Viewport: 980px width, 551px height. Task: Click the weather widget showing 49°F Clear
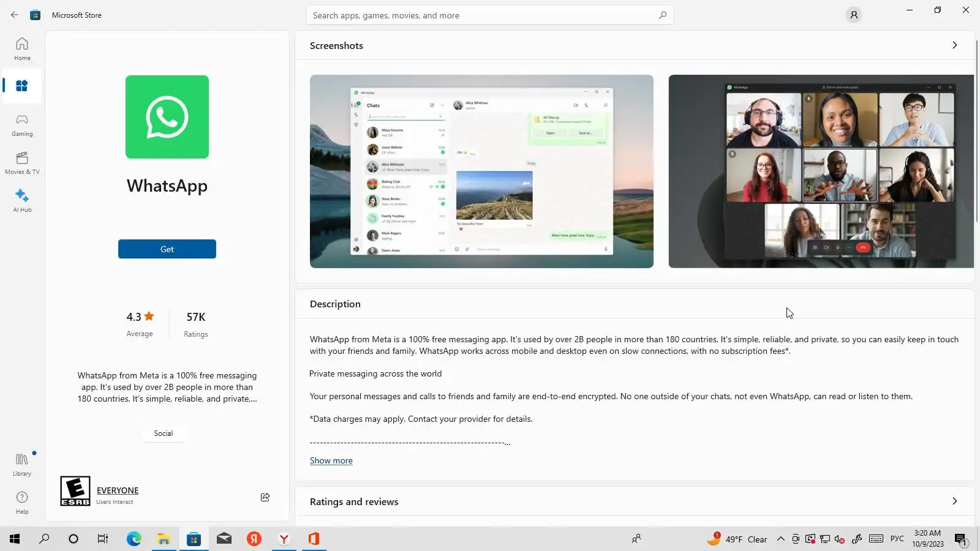737,539
